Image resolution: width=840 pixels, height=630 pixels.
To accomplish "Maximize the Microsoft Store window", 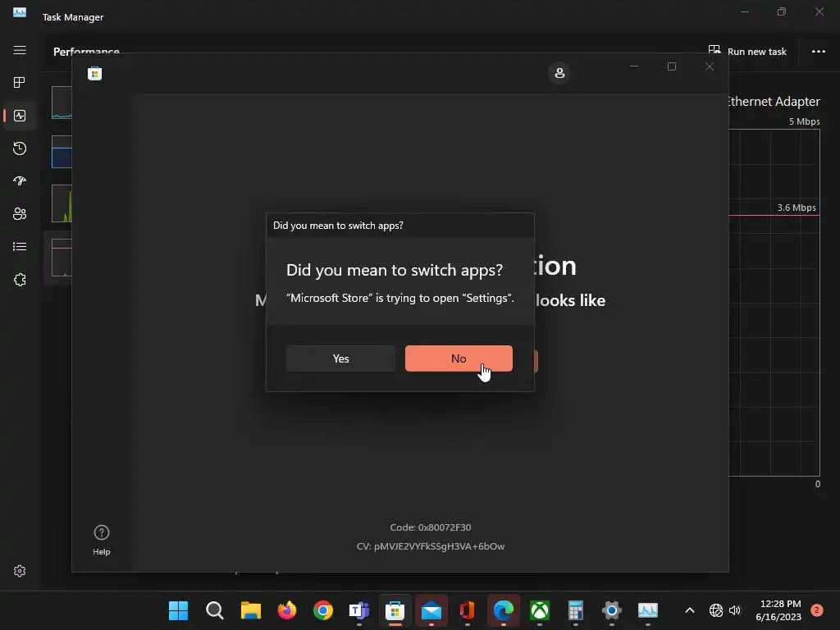I will click(x=672, y=66).
